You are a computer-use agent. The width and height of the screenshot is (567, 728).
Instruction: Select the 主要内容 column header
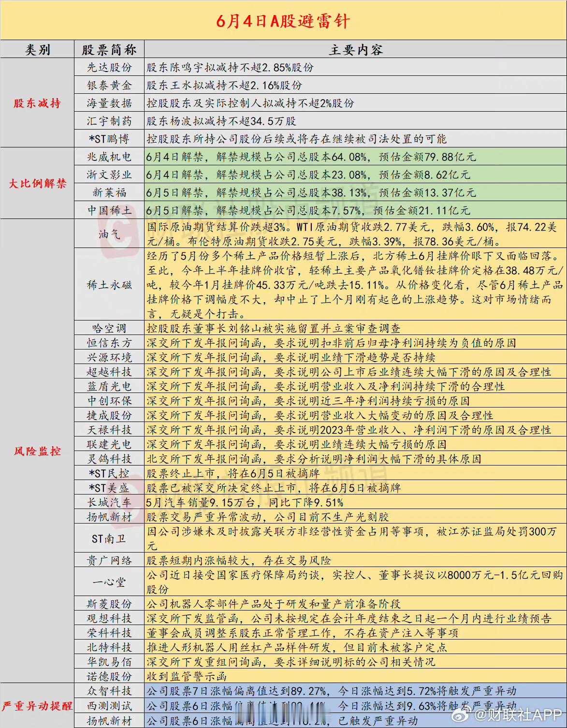pos(356,50)
